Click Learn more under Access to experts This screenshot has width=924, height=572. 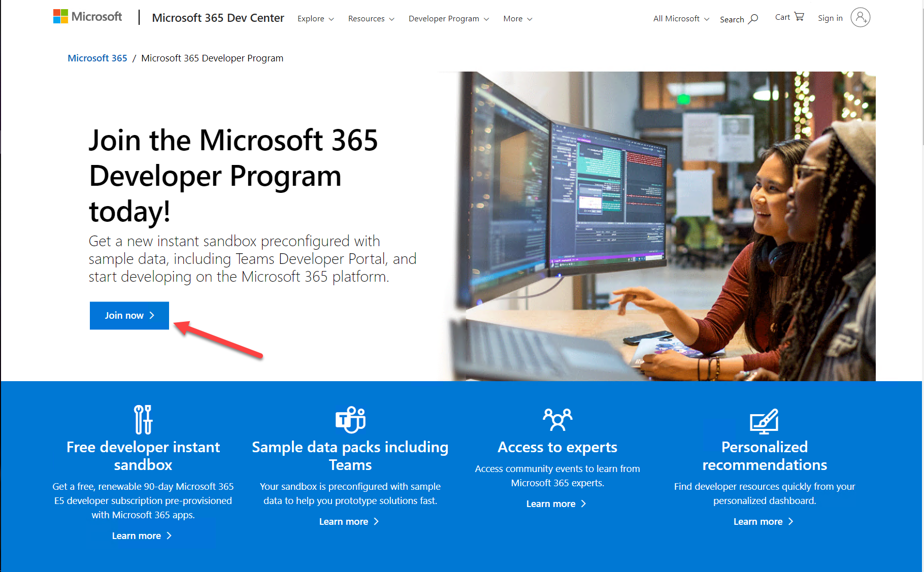(x=556, y=504)
